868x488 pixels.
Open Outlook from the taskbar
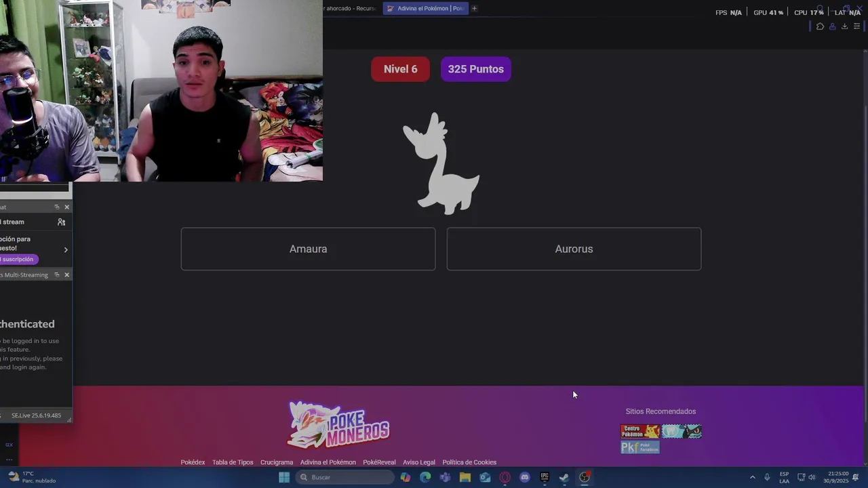(x=485, y=477)
